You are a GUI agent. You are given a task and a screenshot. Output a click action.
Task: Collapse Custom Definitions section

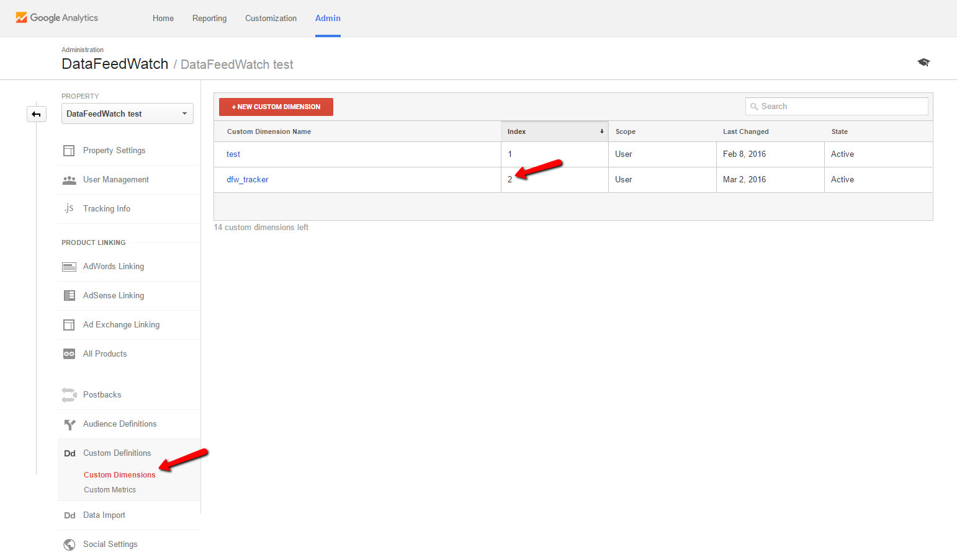[x=117, y=453]
